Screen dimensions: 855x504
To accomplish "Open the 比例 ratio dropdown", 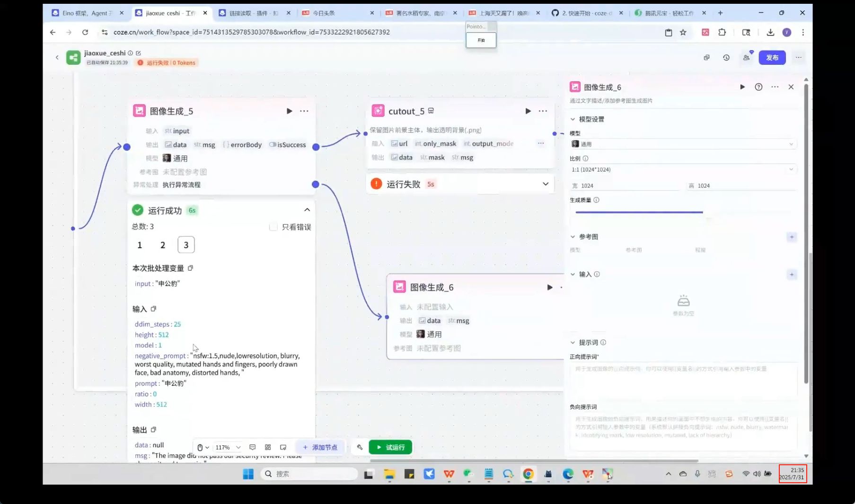I will tap(682, 169).
